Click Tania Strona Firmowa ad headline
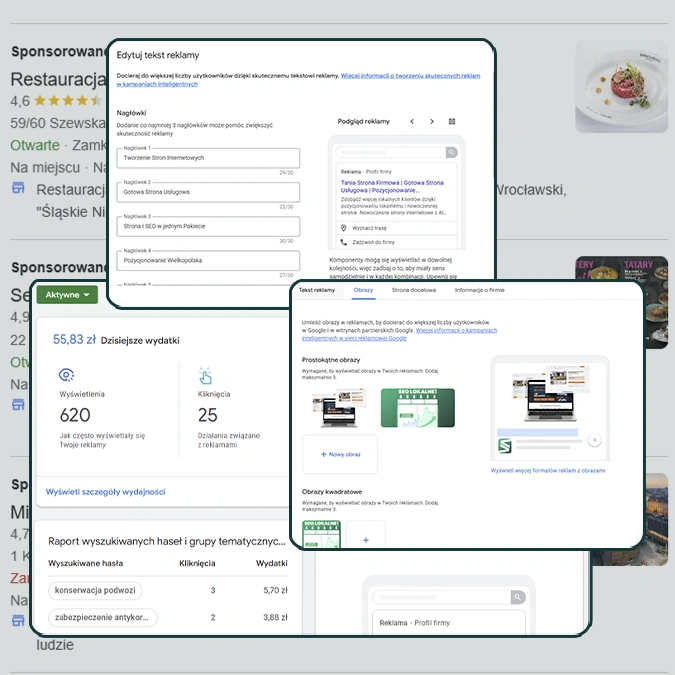 click(392, 186)
